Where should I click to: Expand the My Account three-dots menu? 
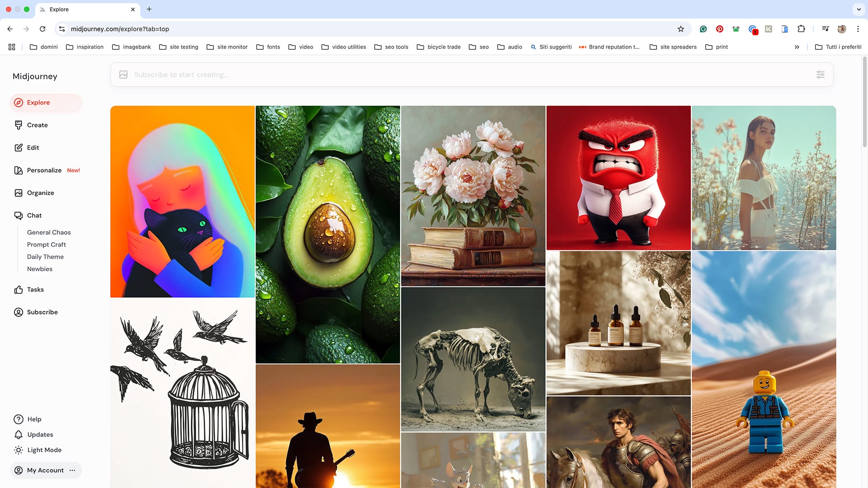coord(72,470)
